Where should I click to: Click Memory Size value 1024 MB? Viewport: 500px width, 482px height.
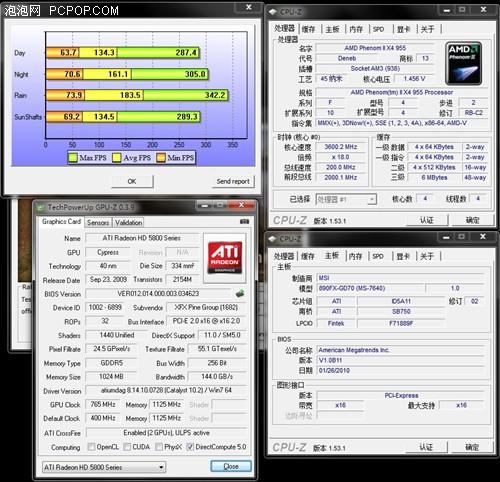(x=111, y=376)
